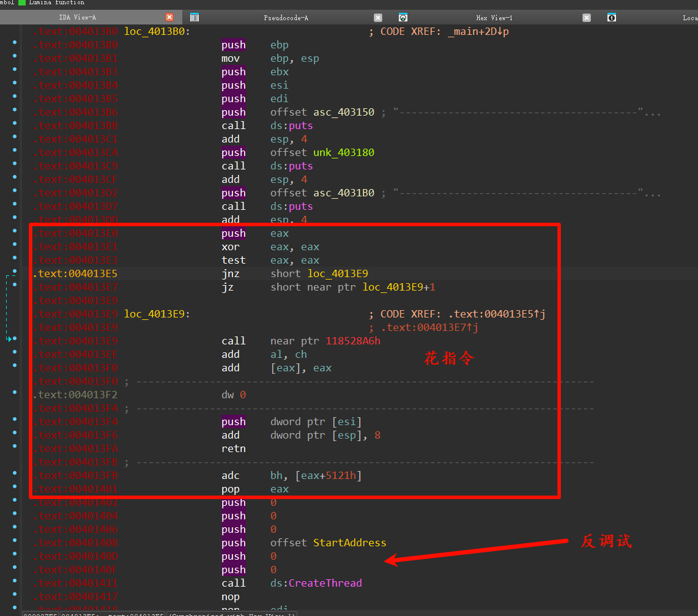Click 'mov ebp, esp' instruction
Viewport: 698px width, 616px height.
click(x=270, y=58)
